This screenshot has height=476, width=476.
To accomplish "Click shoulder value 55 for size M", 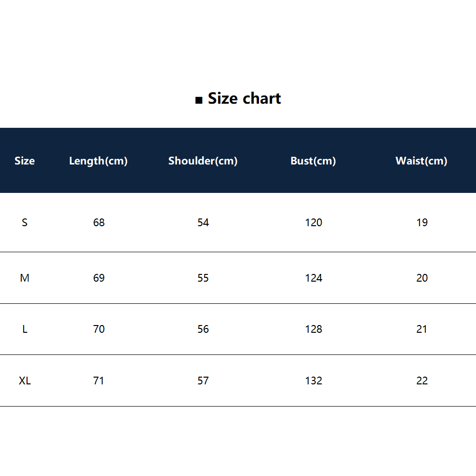I will [x=203, y=278].
